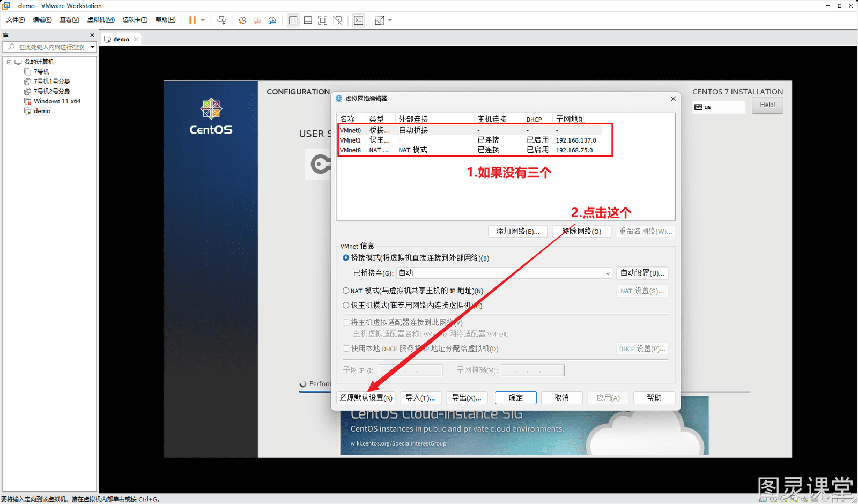The width and height of the screenshot is (858, 504).
Task: Focus the library search input field
Action: pos(48,47)
